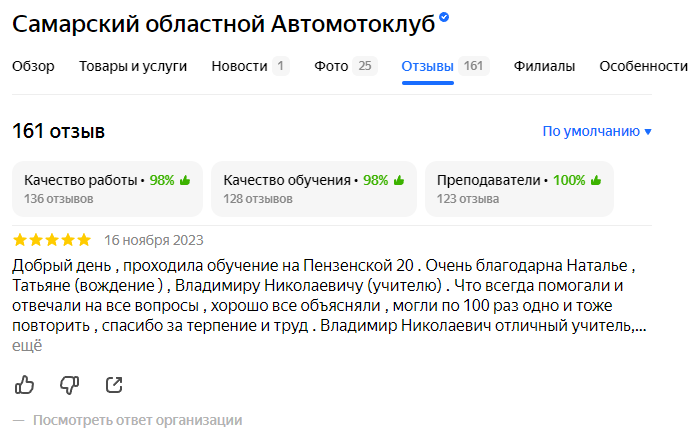This screenshot has height=436, width=694.
Task: Switch to the Особенности tab
Action: (x=643, y=67)
